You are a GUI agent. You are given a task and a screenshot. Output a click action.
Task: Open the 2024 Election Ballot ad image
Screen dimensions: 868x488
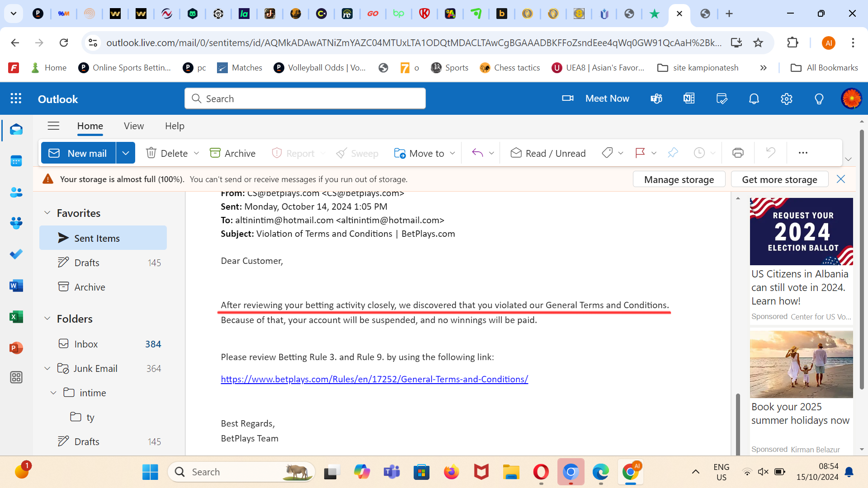[x=801, y=231]
